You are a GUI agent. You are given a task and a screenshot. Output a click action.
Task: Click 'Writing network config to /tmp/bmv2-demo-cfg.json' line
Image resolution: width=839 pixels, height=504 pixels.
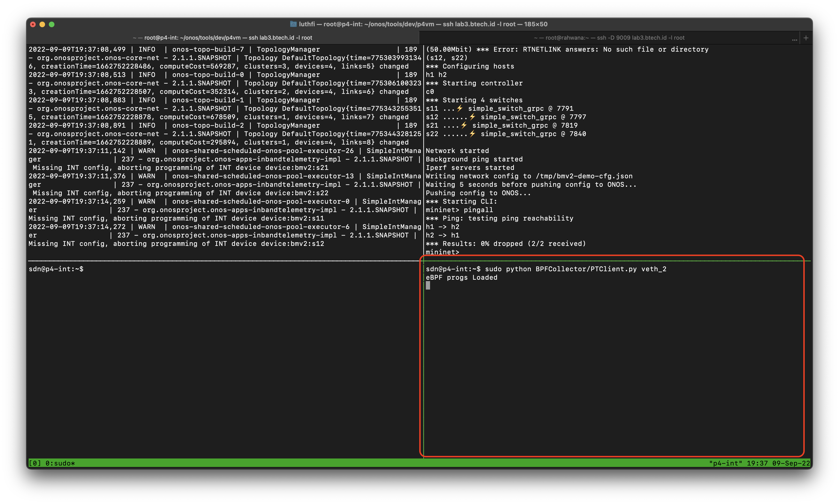529,176
